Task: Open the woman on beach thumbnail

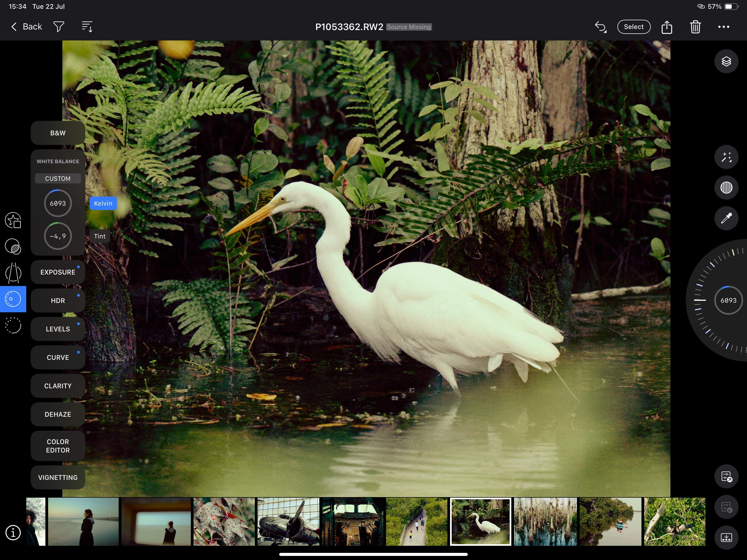Action: [x=83, y=521]
